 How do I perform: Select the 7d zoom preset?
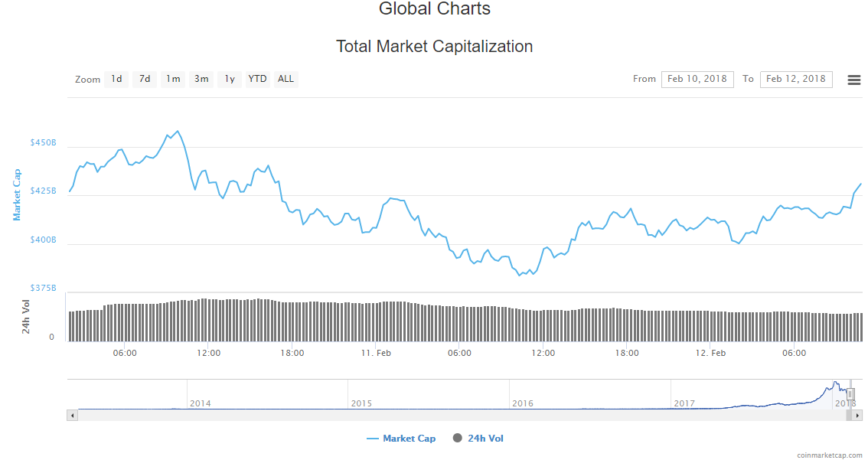click(x=144, y=79)
